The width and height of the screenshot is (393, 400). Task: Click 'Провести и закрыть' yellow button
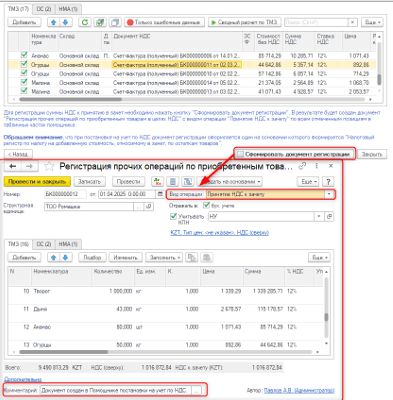point(37,182)
